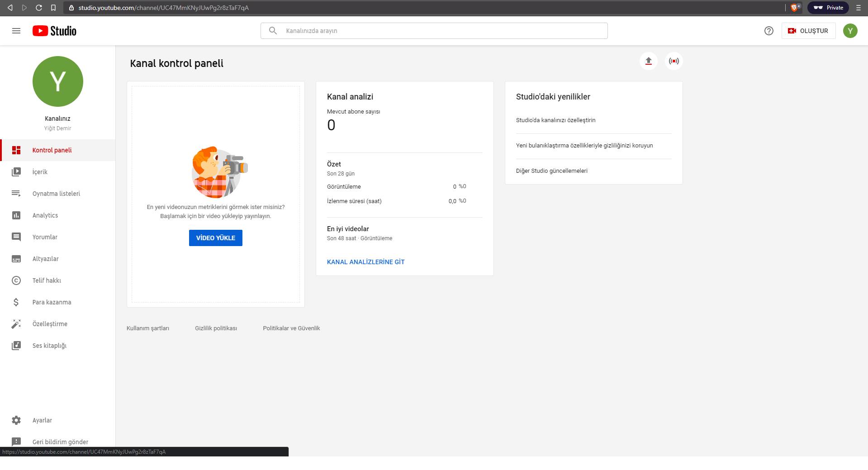Open the video upload icon
This screenshot has height=470, width=868.
(x=649, y=61)
